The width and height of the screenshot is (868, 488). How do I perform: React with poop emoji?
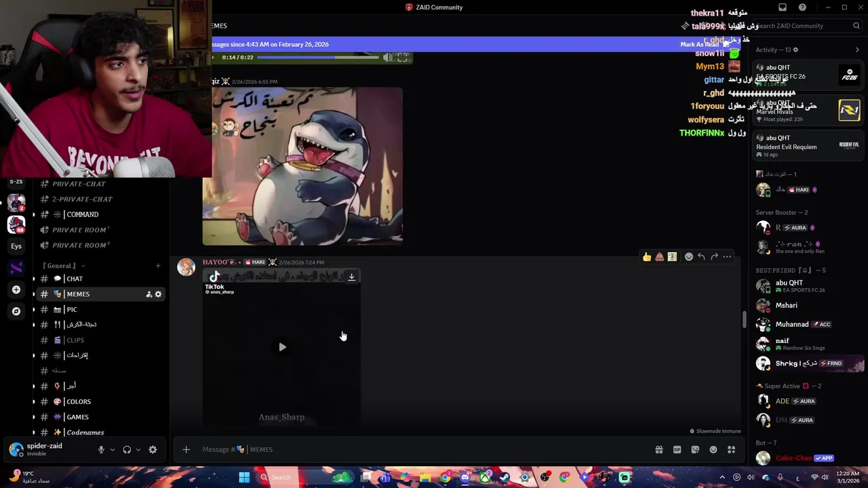click(x=659, y=257)
